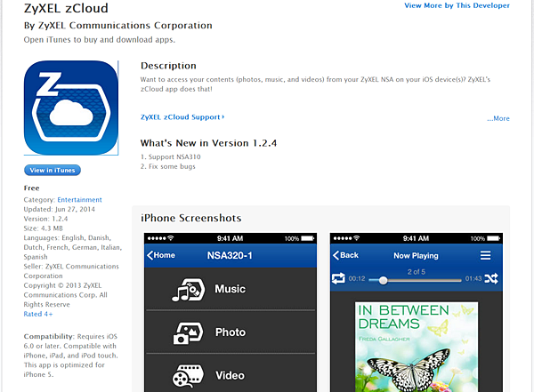Click the iPhone Screenshots heading
Screen dimensions: 534x392
click(x=191, y=218)
